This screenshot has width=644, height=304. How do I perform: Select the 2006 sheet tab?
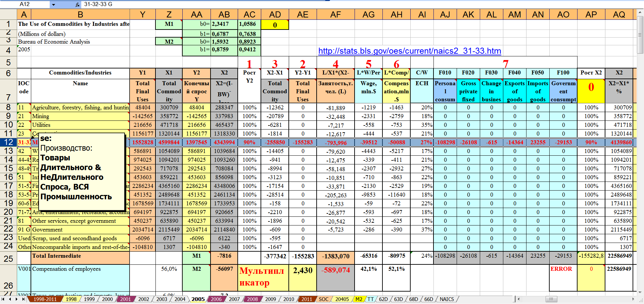216,299
